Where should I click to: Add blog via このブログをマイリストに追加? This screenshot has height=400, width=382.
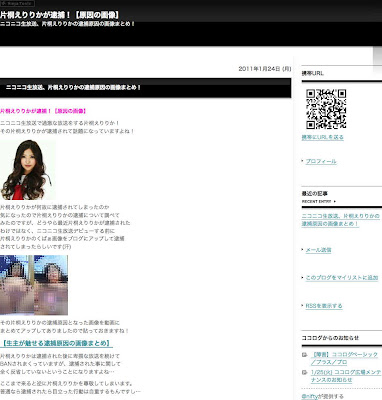(x=342, y=278)
